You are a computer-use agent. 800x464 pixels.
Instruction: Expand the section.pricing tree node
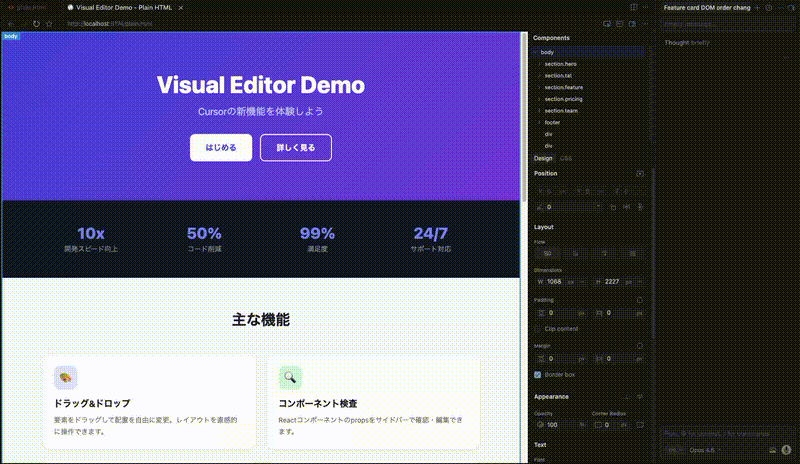pyautogui.click(x=540, y=99)
